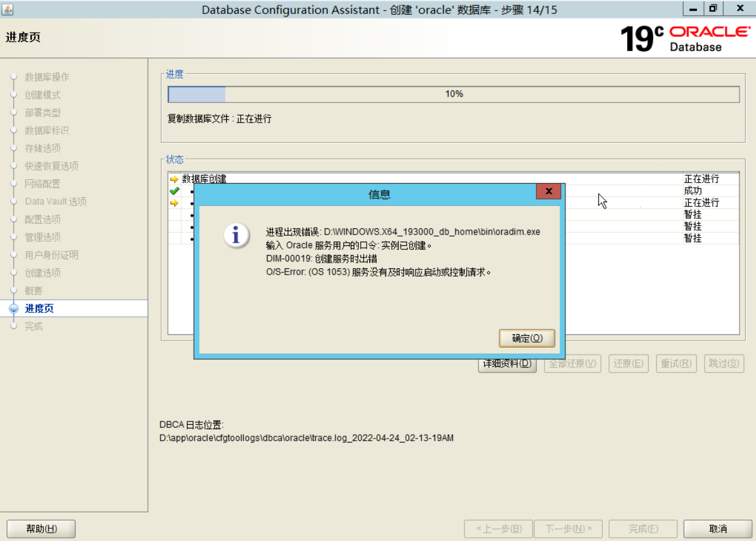Click the 下一步(N)> next button
Image resolution: width=756 pixels, height=541 pixels.
[x=569, y=529]
